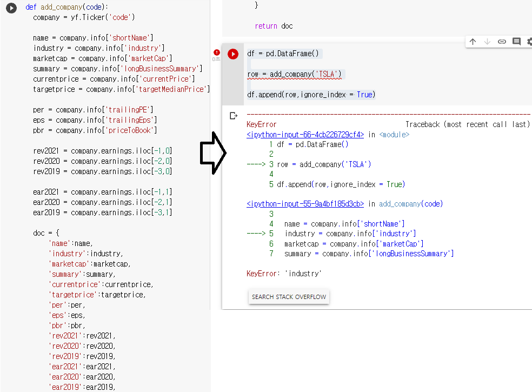Click the 'ear2019':ear2019, dictionary entry
The height and width of the screenshot is (392, 532).
click(x=82, y=387)
